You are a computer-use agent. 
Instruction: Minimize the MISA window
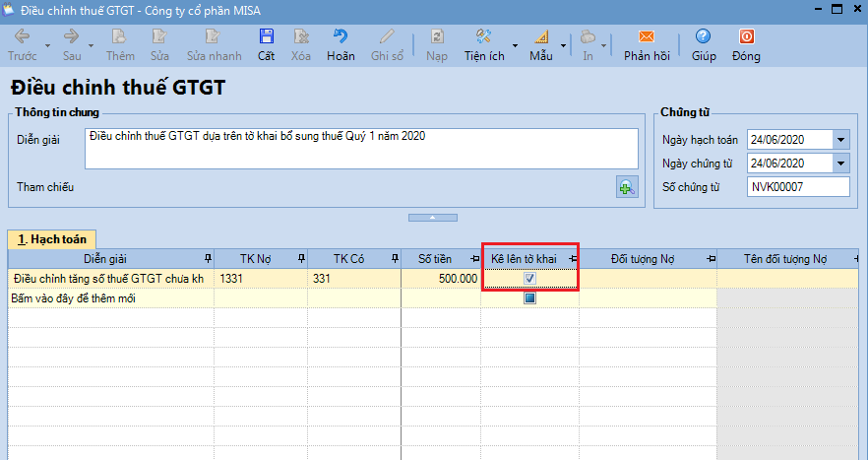point(818,10)
